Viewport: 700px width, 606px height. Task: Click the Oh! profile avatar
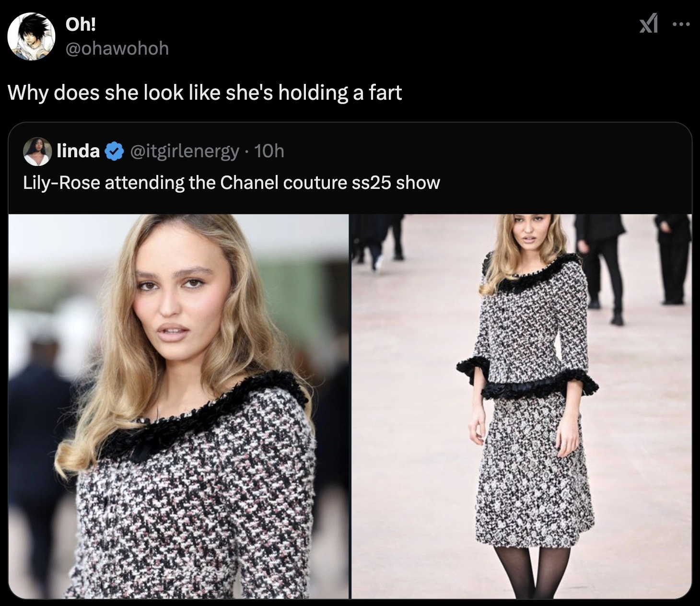[x=32, y=36]
